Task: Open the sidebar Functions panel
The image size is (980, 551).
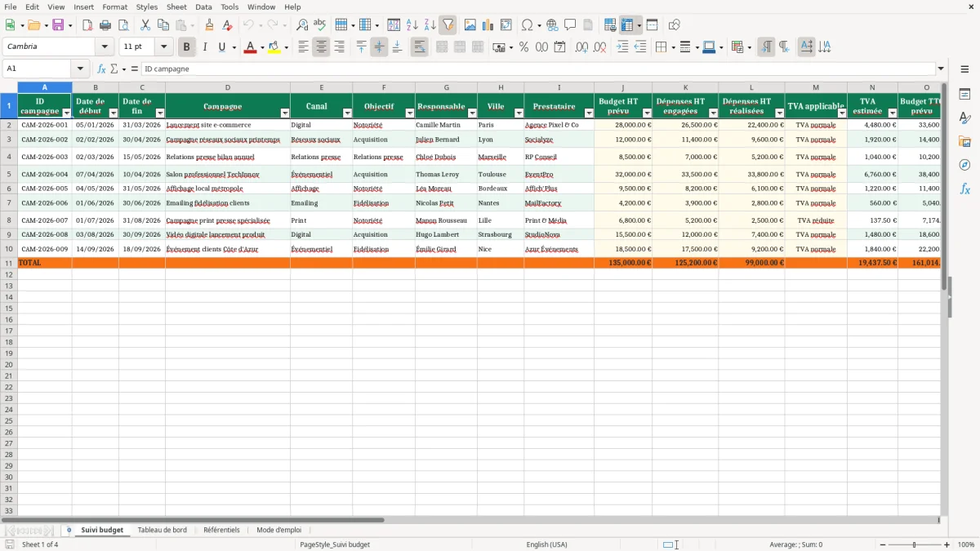Action: [964, 189]
